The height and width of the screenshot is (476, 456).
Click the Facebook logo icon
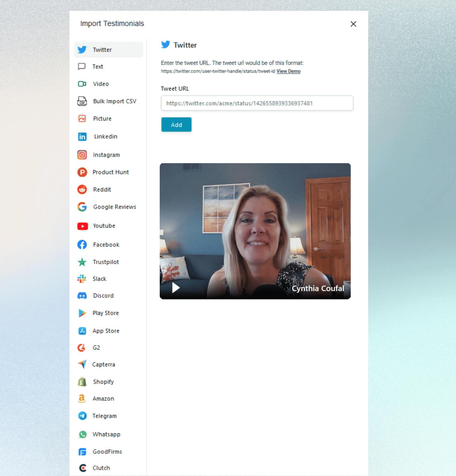82,245
